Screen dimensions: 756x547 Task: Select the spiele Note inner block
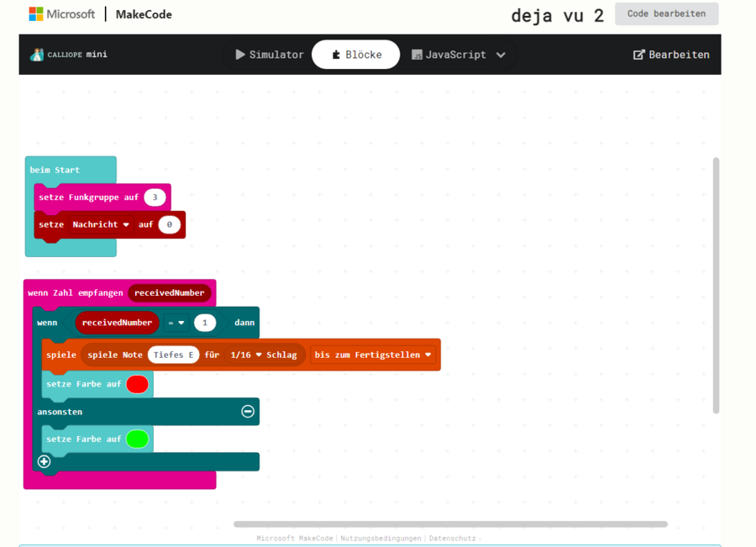(x=115, y=355)
